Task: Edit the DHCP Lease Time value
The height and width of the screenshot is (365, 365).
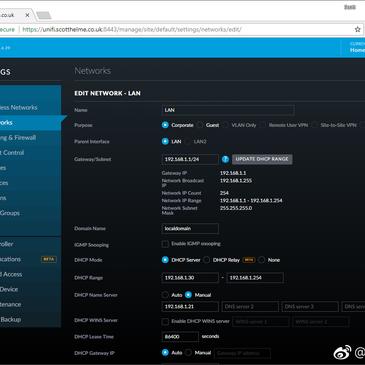Action: point(180,337)
